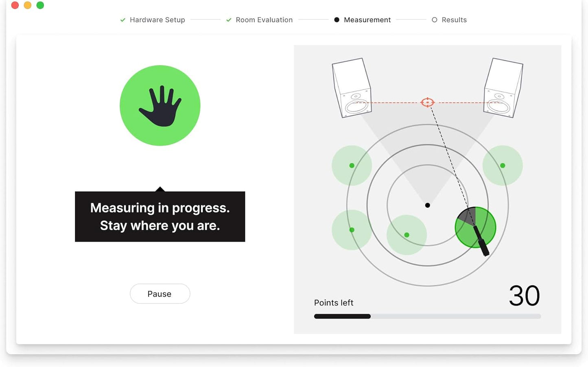
Task: Go back to the Hardware Setup step
Action: (x=157, y=20)
